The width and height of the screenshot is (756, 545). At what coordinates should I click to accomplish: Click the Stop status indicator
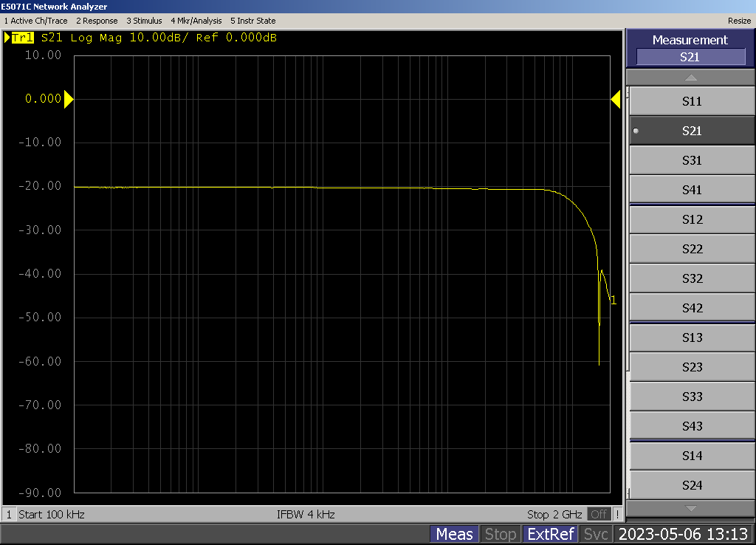point(500,534)
